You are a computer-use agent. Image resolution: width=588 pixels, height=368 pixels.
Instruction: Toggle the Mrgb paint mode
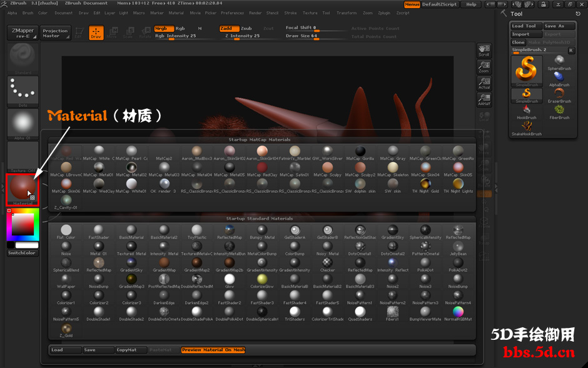pos(164,29)
